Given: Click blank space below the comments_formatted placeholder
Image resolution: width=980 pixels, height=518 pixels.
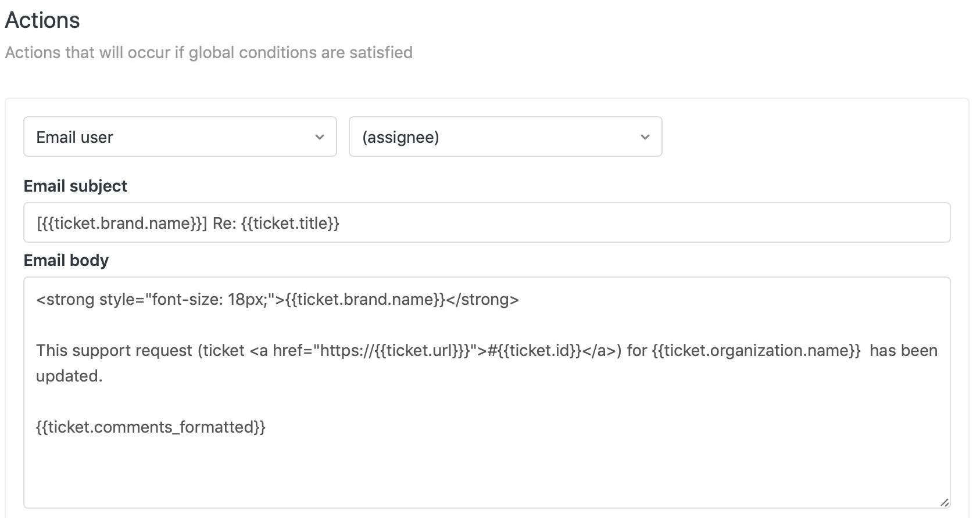Looking at the screenshot, I should tap(465, 470).
